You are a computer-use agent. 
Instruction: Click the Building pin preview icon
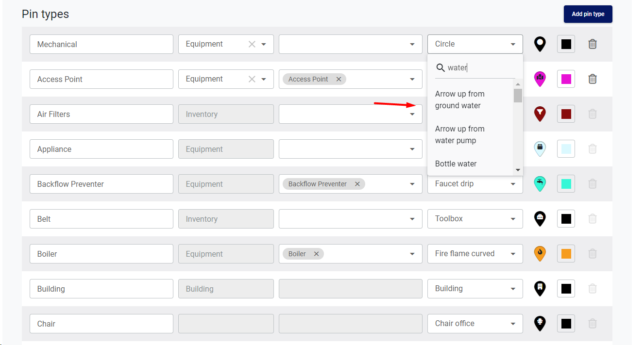coord(540,288)
